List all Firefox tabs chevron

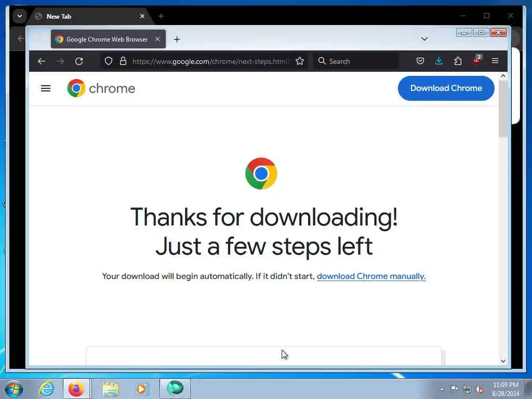pyautogui.click(x=424, y=39)
